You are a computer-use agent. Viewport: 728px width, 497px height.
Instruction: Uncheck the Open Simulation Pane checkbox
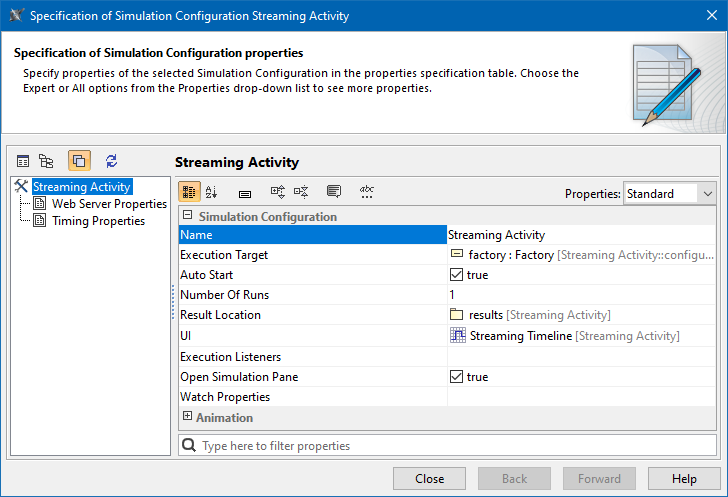coord(457,377)
